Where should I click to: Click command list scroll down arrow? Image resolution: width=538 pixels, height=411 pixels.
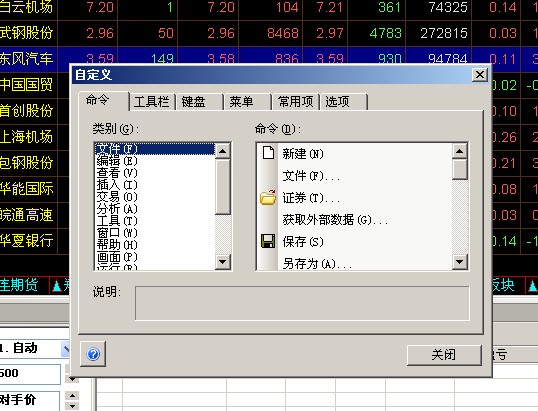pyautogui.click(x=459, y=262)
